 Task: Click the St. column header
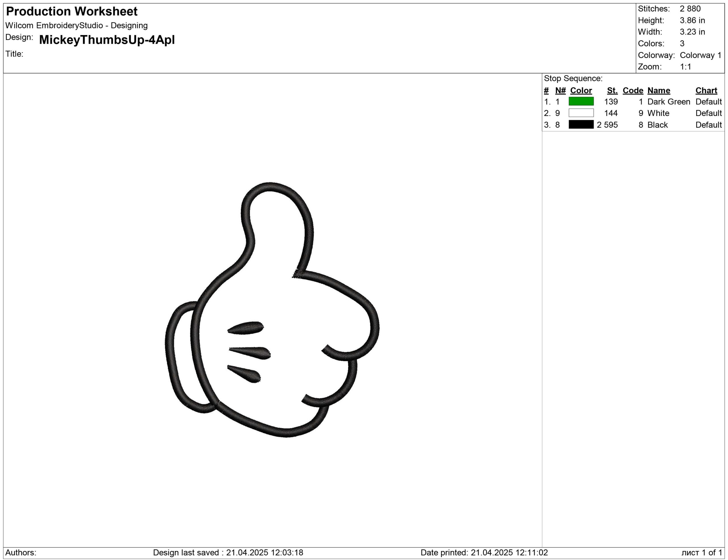click(612, 91)
